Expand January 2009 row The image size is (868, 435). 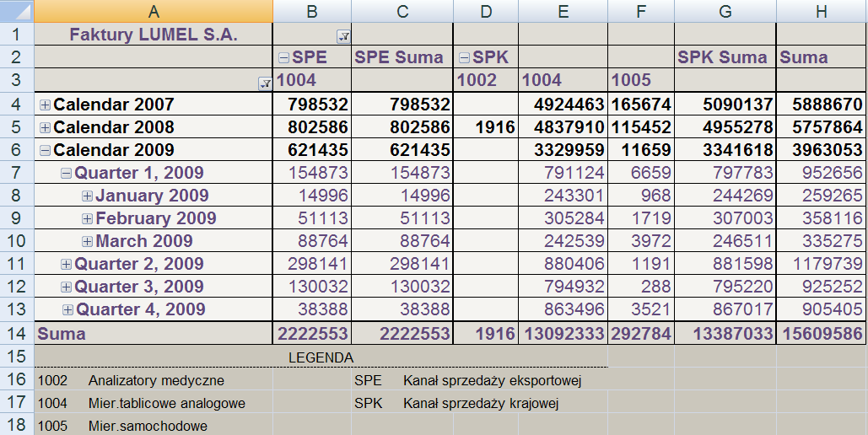[87, 196]
